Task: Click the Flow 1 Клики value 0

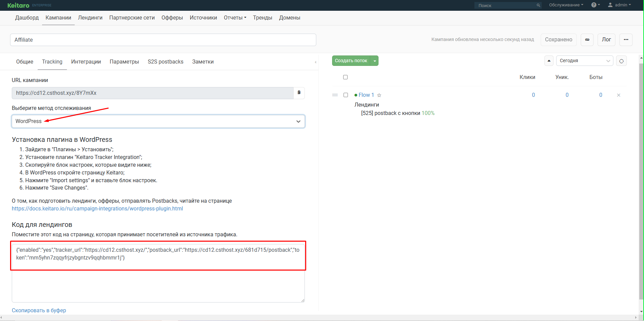Action: pyautogui.click(x=533, y=95)
